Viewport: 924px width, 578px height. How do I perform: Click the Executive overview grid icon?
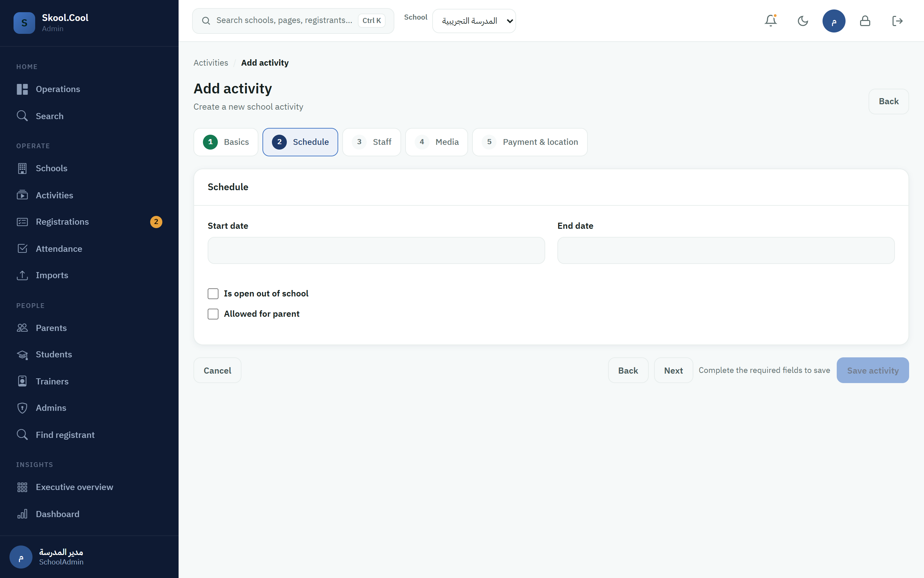tap(22, 487)
